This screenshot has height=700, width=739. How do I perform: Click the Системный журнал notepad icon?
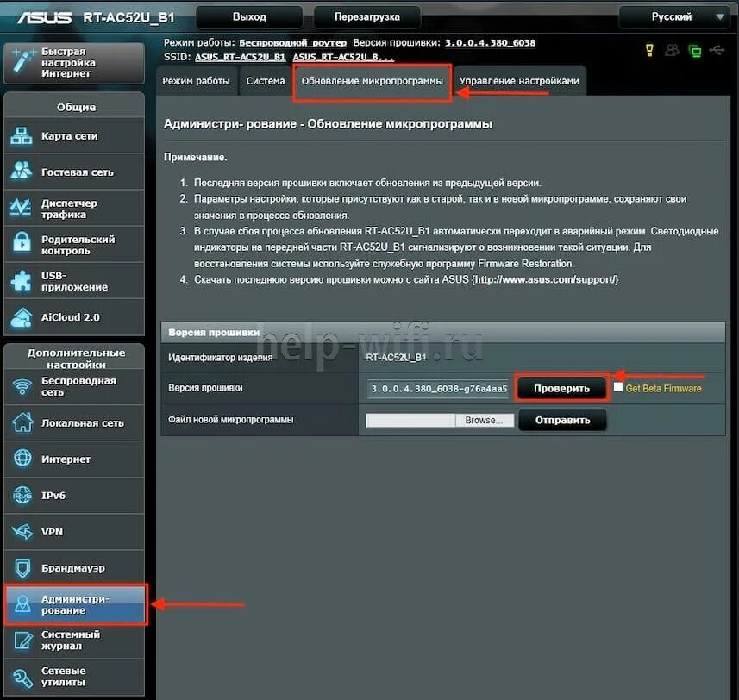click(x=22, y=641)
